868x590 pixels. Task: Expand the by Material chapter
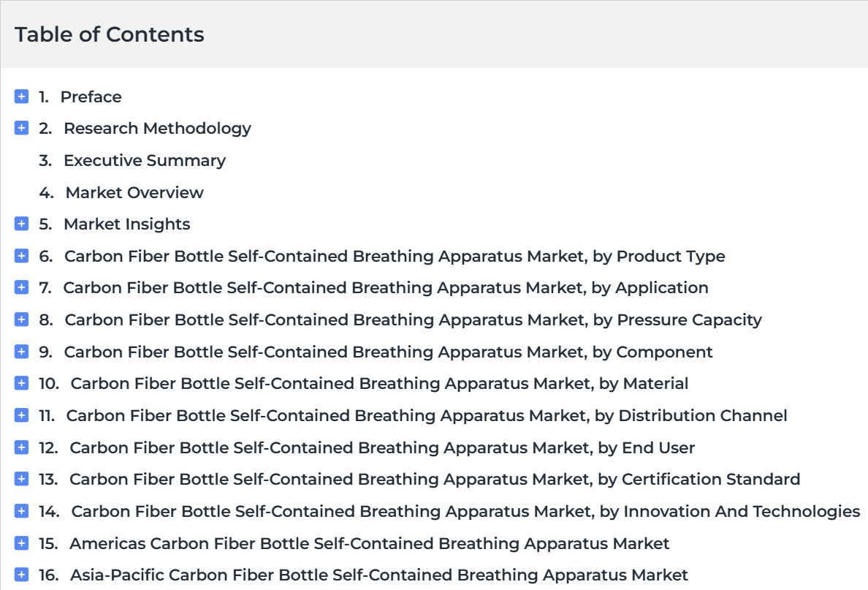(x=21, y=383)
